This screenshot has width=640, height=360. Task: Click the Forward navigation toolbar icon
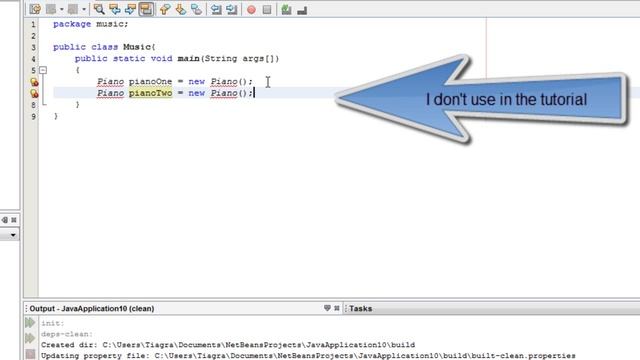click(73, 9)
